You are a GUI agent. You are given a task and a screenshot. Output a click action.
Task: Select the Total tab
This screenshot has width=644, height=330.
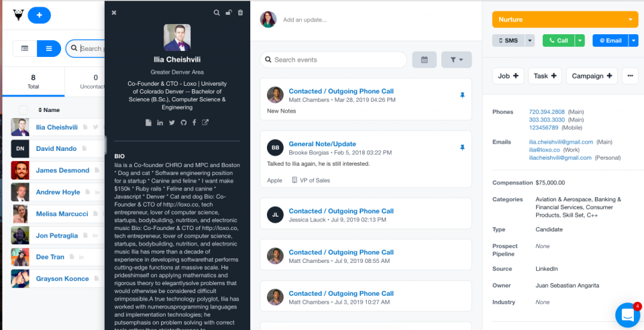tap(34, 82)
